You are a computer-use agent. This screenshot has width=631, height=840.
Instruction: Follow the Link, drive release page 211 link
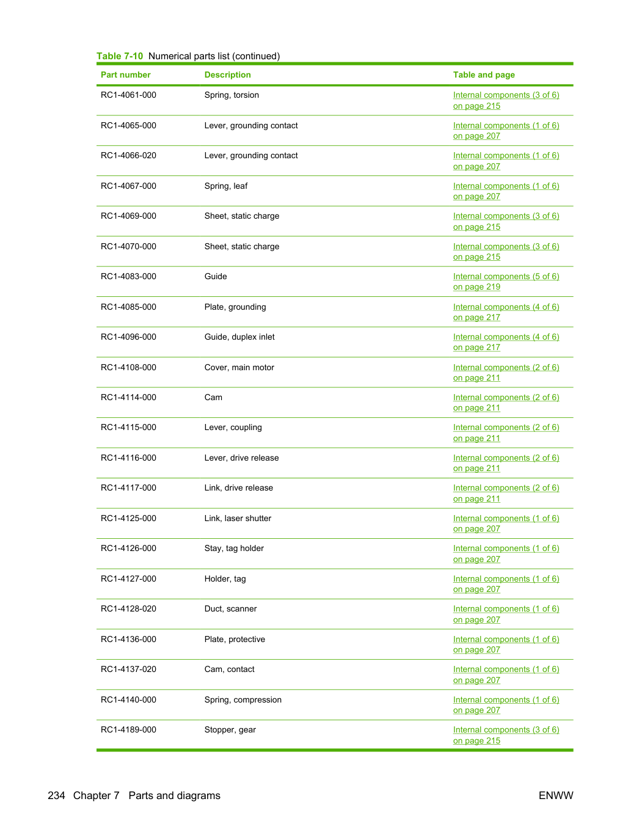(506, 493)
